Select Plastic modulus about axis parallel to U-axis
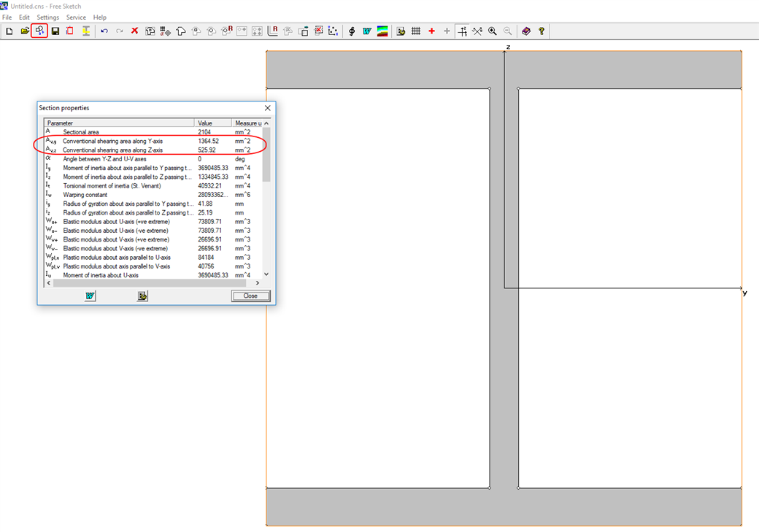 153,258
